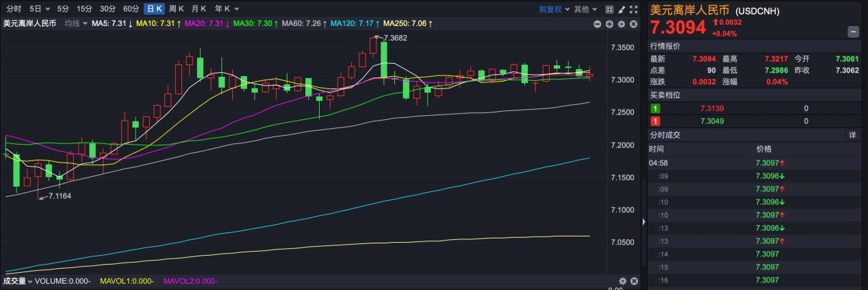The height and width of the screenshot is (290, 868).
Task: Click the :14 trade row 7.3097
Action: (x=754, y=254)
